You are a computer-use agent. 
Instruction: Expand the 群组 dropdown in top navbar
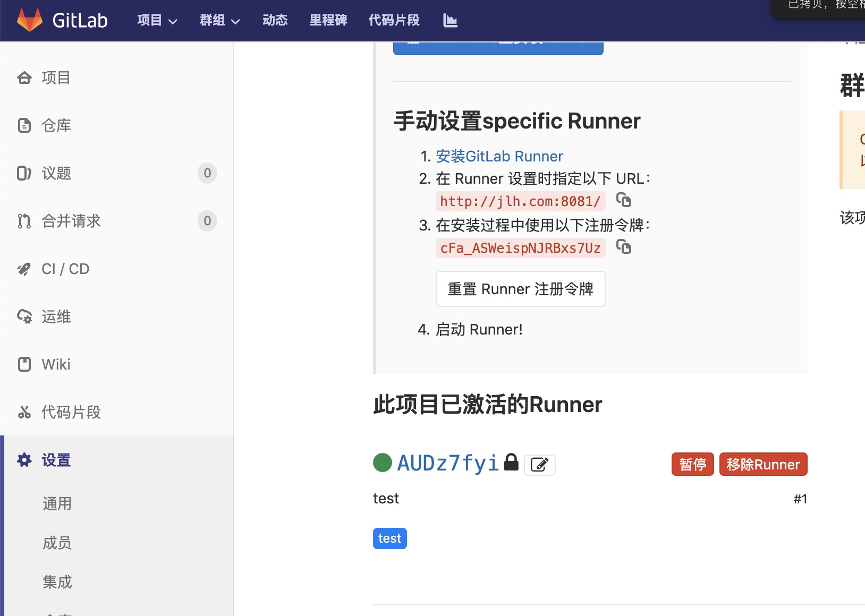(x=219, y=20)
